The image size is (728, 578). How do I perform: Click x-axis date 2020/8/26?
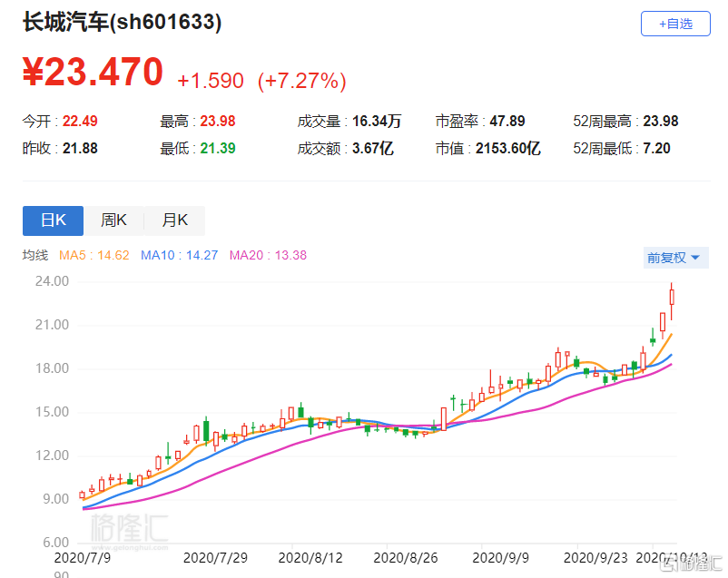point(406,557)
